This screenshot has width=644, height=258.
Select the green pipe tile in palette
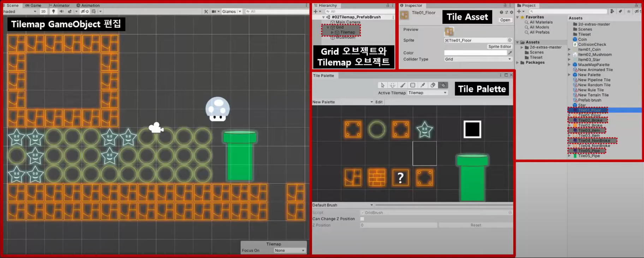pyautogui.click(x=472, y=177)
